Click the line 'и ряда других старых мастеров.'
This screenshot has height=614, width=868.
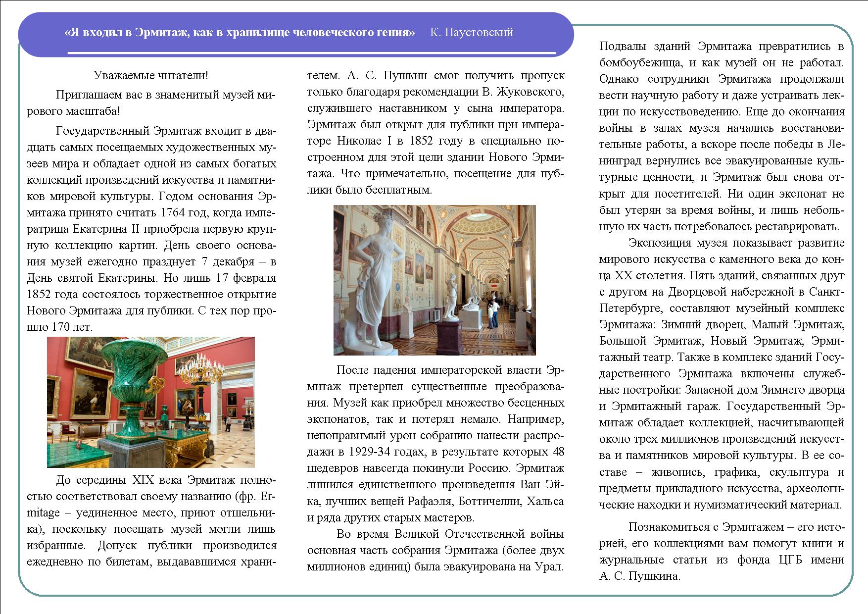point(390,517)
